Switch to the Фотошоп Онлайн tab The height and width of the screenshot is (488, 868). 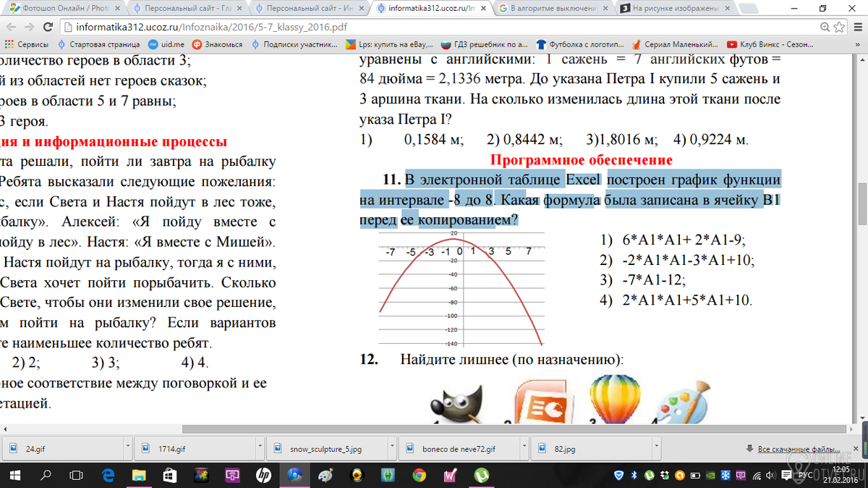(62, 9)
